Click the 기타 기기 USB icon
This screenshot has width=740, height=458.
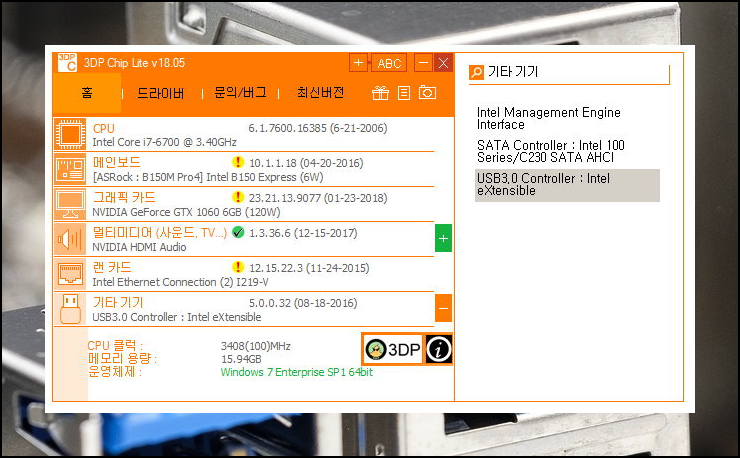(70, 309)
